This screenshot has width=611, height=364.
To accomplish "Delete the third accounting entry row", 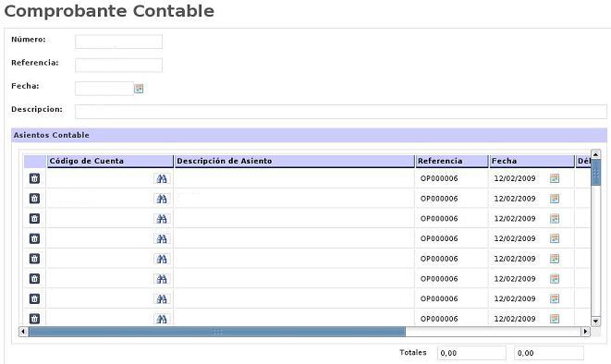I will point(35,218).
